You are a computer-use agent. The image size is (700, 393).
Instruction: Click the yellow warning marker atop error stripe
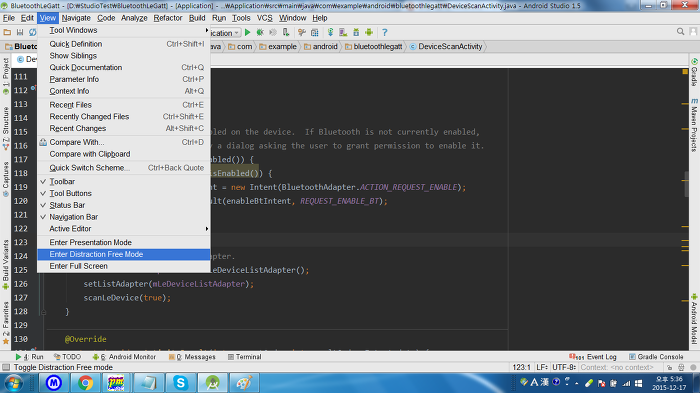[x=685, y=71]
